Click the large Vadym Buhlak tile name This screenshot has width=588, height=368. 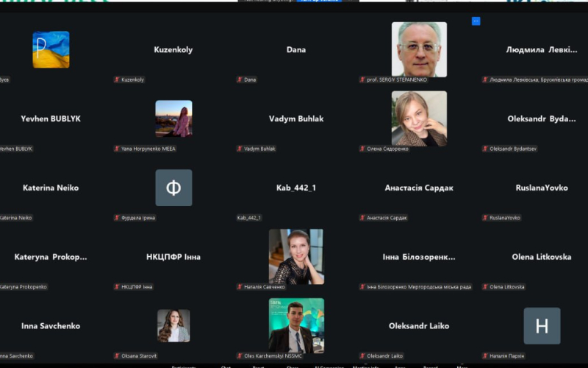point(296,118)
